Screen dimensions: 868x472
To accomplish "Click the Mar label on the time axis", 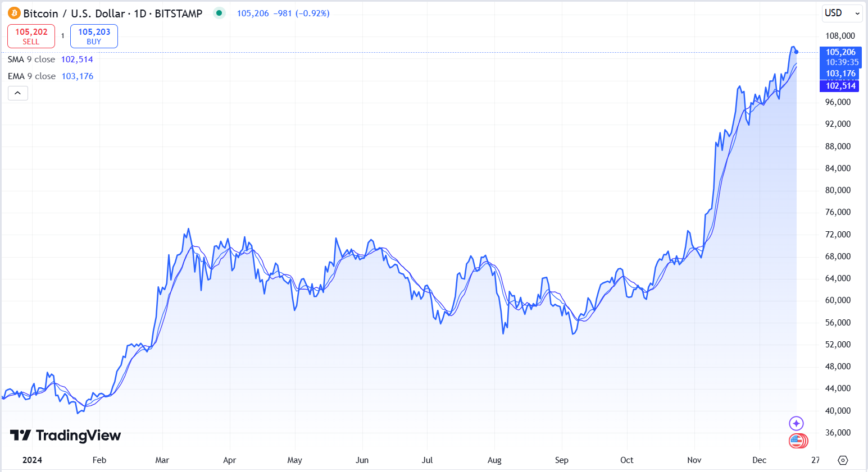I will click(x=162, y=460).
